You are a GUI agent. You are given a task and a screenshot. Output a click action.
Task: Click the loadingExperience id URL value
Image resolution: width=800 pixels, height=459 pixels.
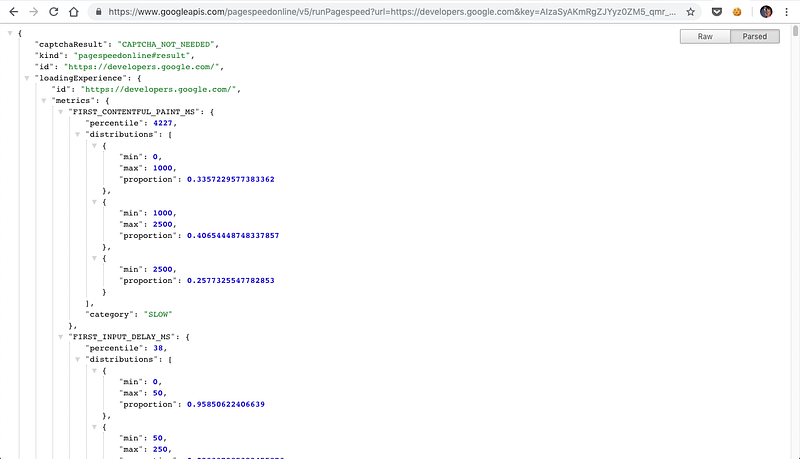point(158,89)
